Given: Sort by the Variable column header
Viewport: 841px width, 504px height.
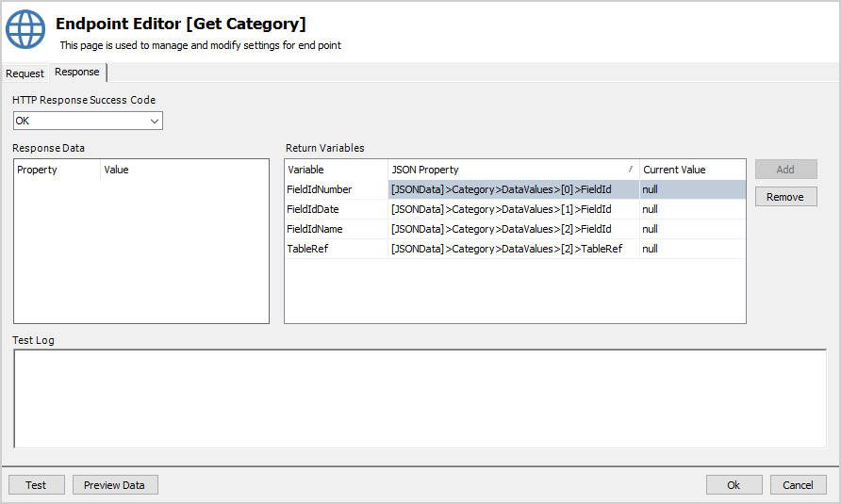Looking at the screenshot, I should click(336, 170).
